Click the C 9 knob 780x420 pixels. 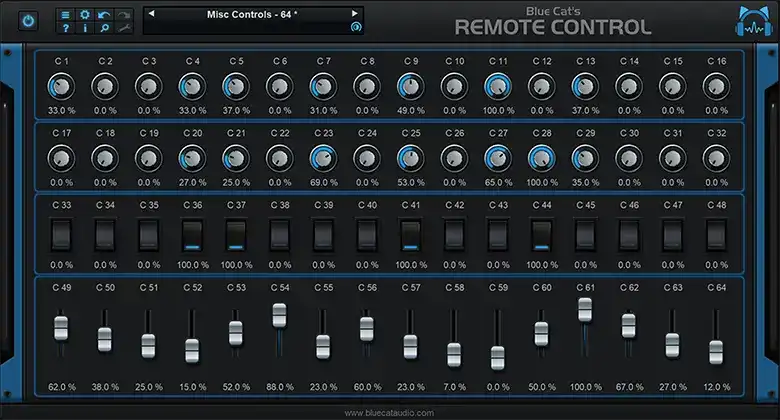(410, 87)
